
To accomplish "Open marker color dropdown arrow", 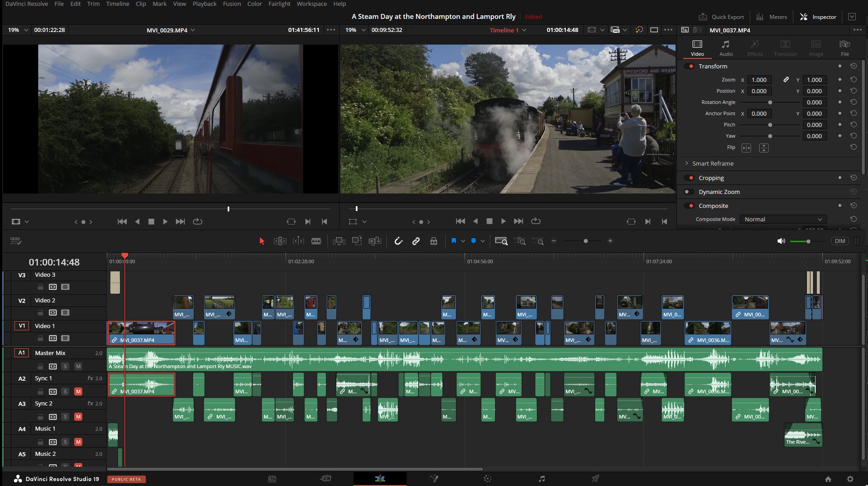I will click(x=483, y=241).
